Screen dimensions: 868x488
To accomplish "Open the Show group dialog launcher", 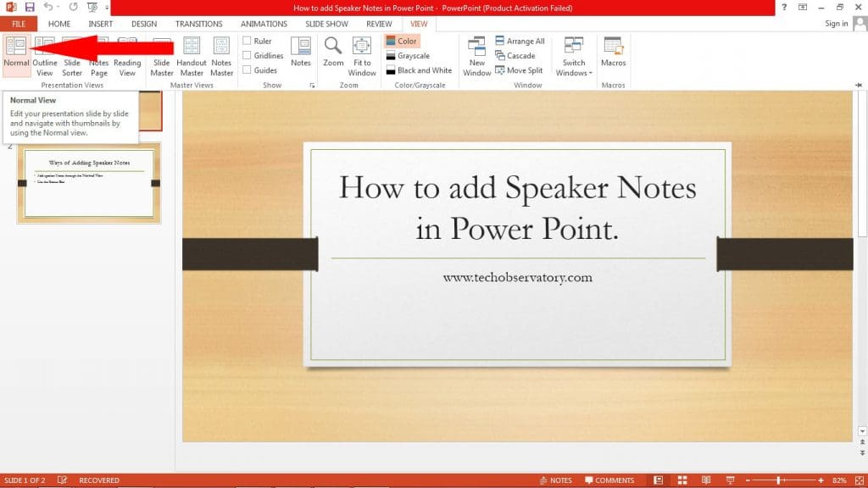I will 313,83.
